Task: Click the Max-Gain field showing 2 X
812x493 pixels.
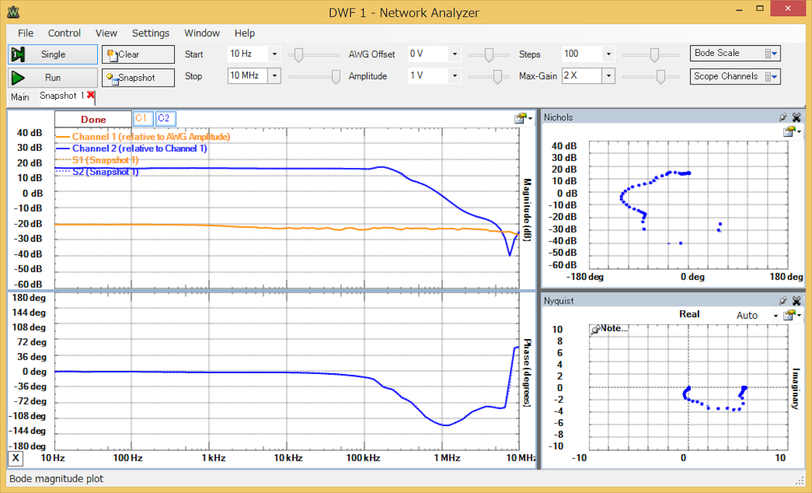Action: tap(582, 76)
